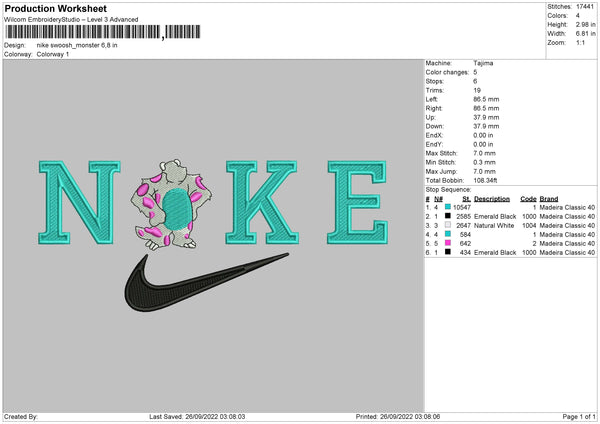Click the Description column header
This screenshot has width=600, height=424.
click(x=492, y=199)
